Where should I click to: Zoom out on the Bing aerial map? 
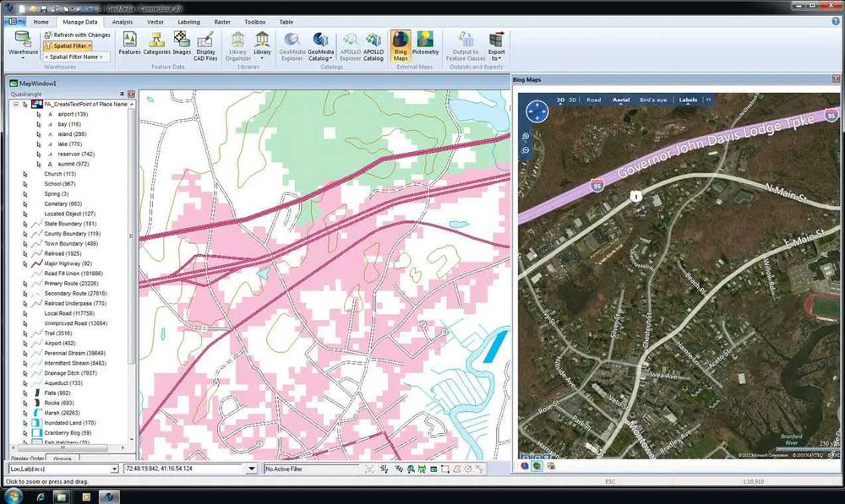(x=526, y=151)
